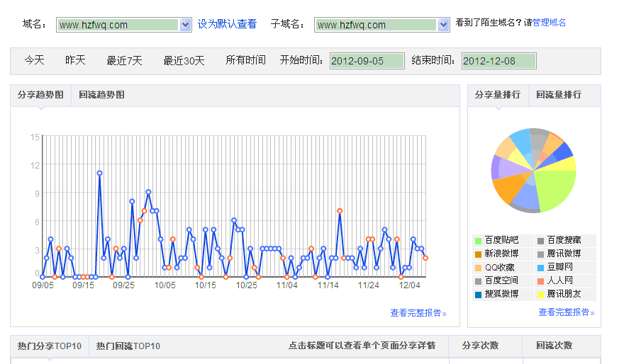Open 查看完整报告 link below the line chart
This screenshot has height=364, width=624.
click(418, 313)
